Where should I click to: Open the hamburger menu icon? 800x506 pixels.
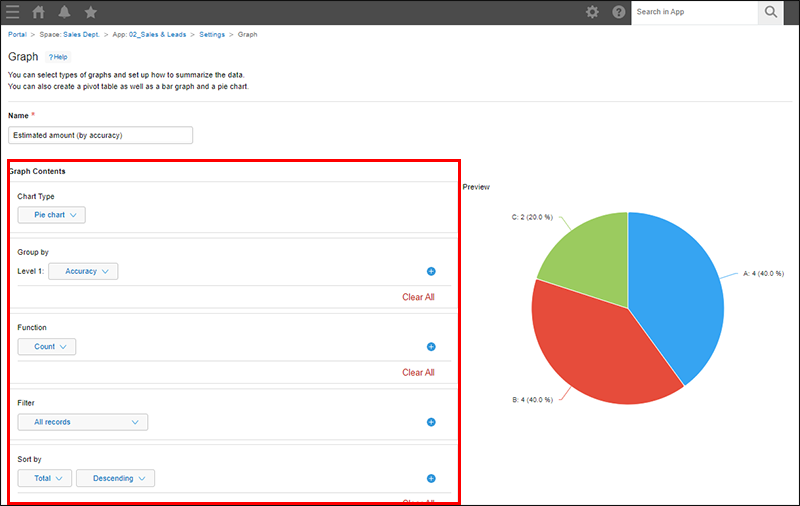13,12
